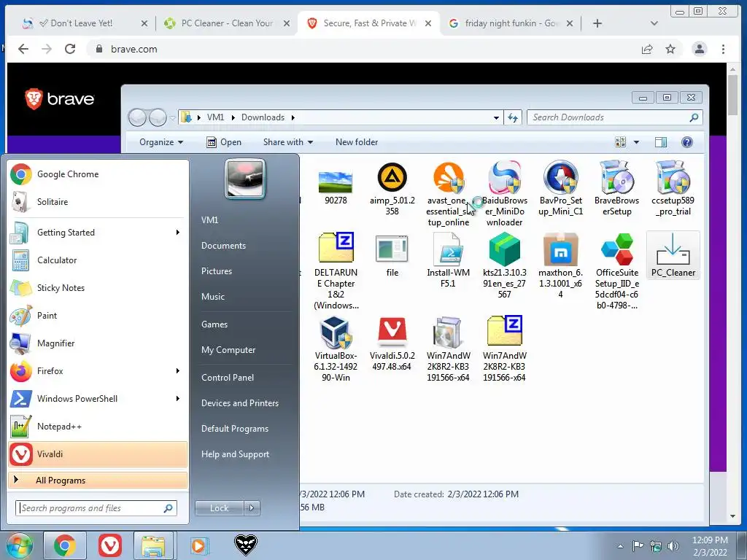The height and width of the screenshot is (560, 747).
Task: Reload the brave.com page
Action: point(70,49)
